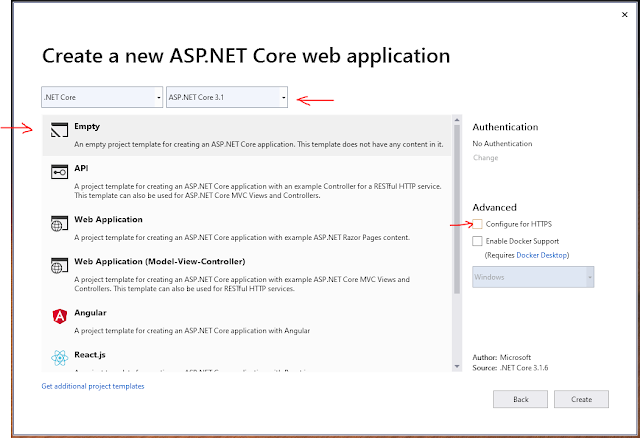Open the Get additional project templates link
This screenshot has width=640, height=438.
coord(93,386)
